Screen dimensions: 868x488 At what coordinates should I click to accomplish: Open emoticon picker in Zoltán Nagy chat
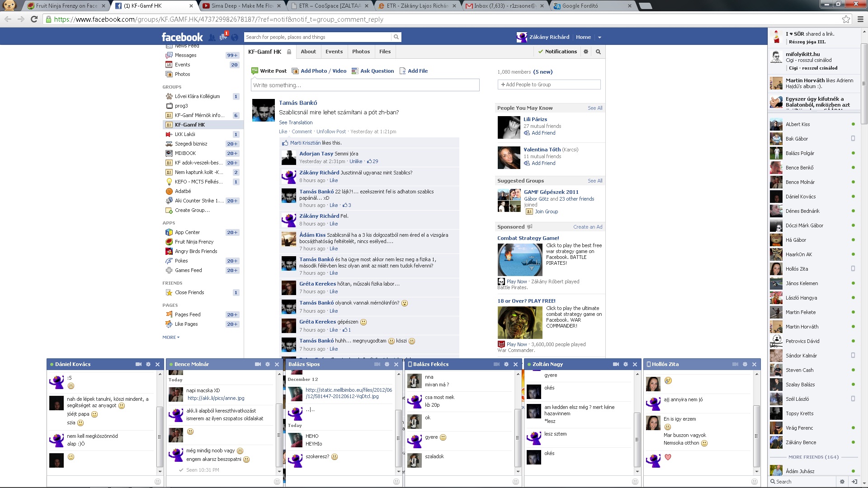[x=635, y=482]
